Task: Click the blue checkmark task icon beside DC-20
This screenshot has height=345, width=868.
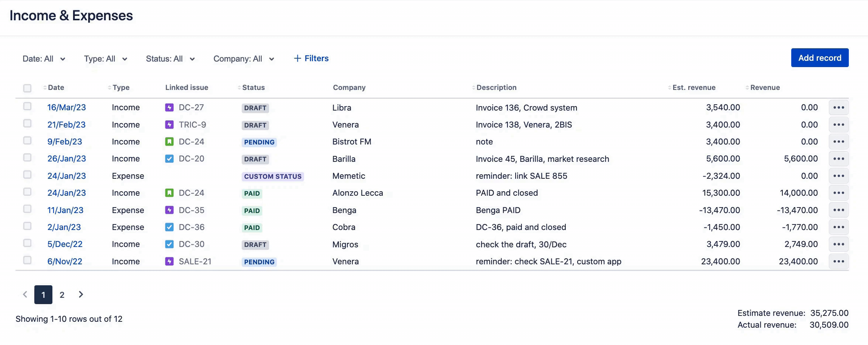Action: coord(169,158)
